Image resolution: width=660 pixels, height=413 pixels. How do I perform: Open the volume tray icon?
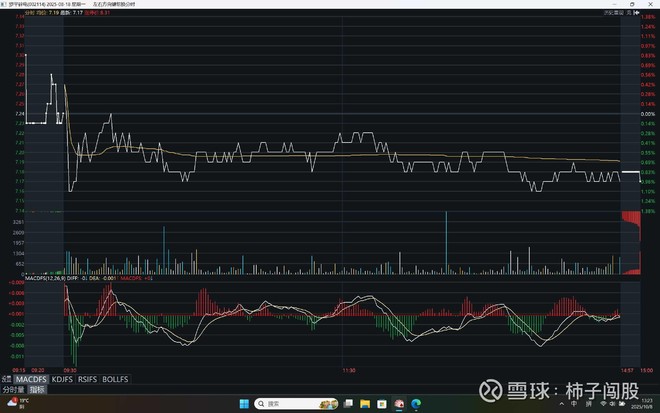coord(612,404)
